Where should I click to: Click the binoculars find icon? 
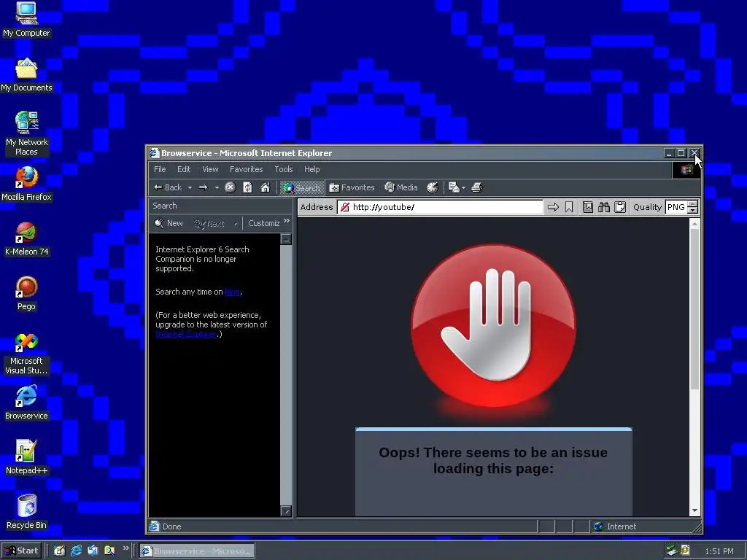pos(604,207)
